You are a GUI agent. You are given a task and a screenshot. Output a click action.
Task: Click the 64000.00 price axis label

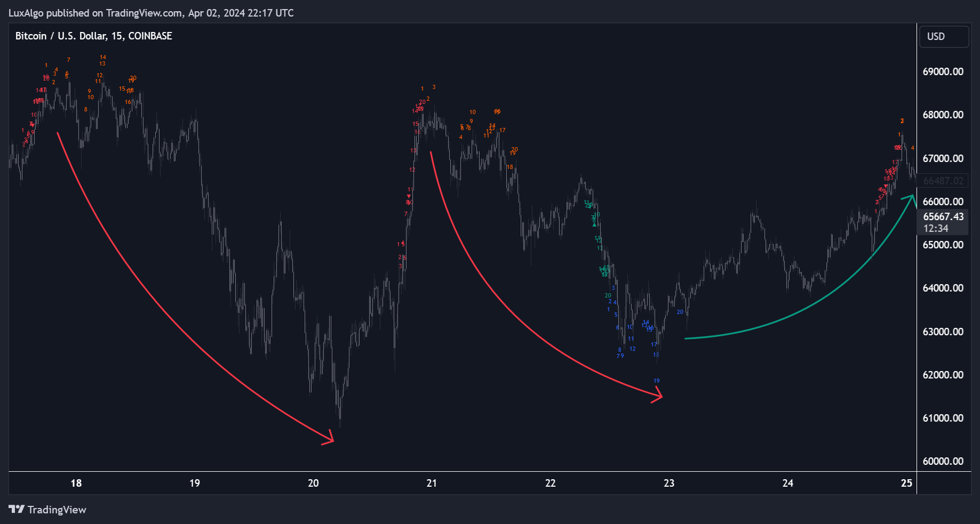pos(943,288)
